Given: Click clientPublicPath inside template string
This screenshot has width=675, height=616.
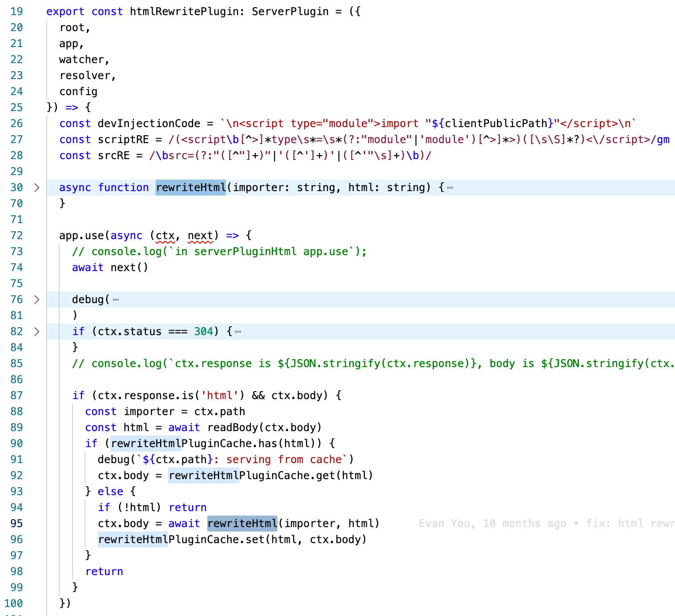Looking at the screenshot, I should (496, 124).
